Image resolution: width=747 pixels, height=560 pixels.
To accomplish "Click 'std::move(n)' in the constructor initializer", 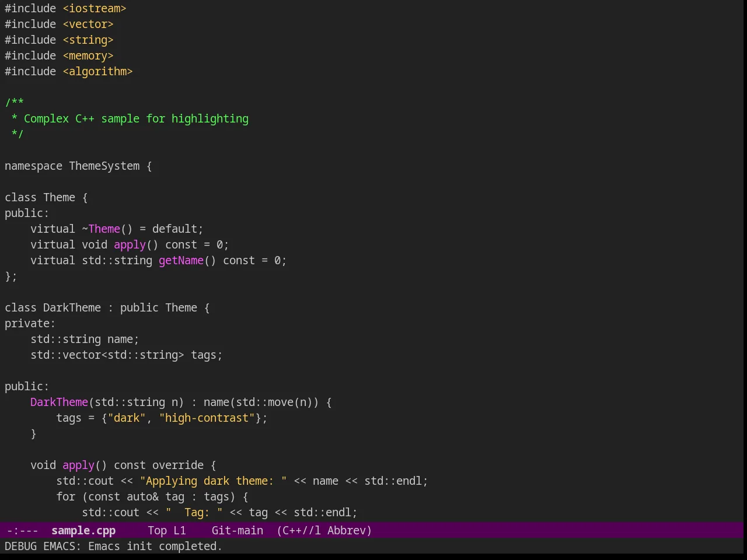I will point(274,402).
